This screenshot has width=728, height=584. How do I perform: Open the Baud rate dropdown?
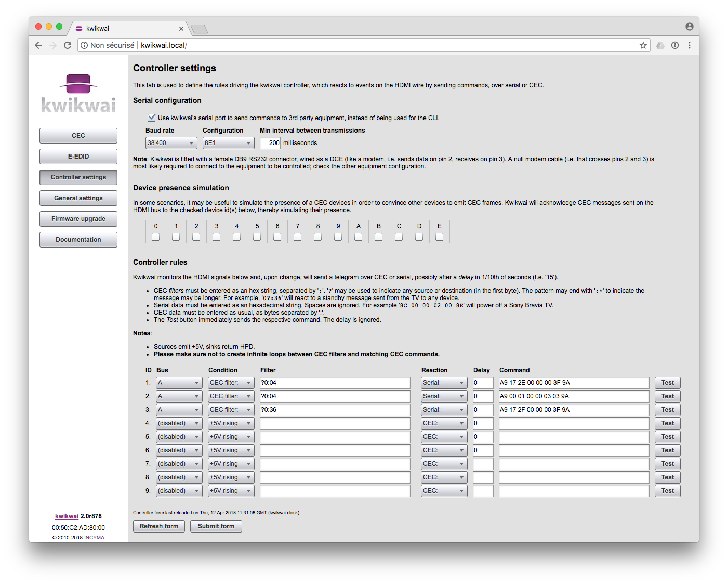[x=171, y=143]
